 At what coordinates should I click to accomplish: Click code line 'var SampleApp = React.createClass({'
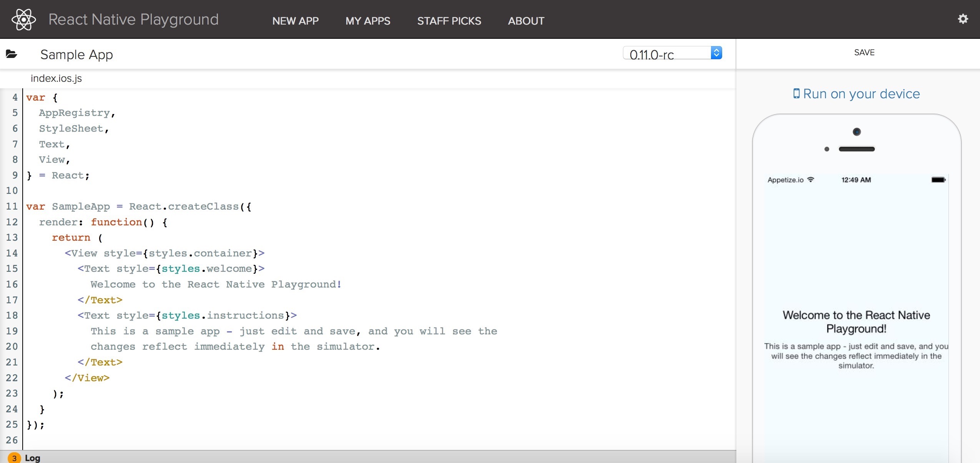(x=139, y=207)
